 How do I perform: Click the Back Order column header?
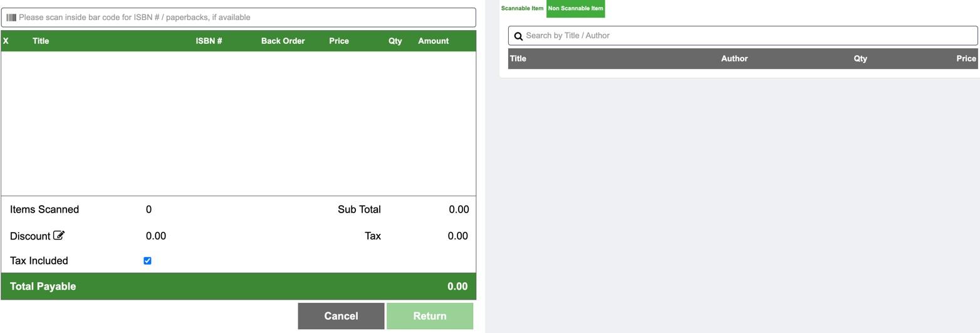click(283, 41)
